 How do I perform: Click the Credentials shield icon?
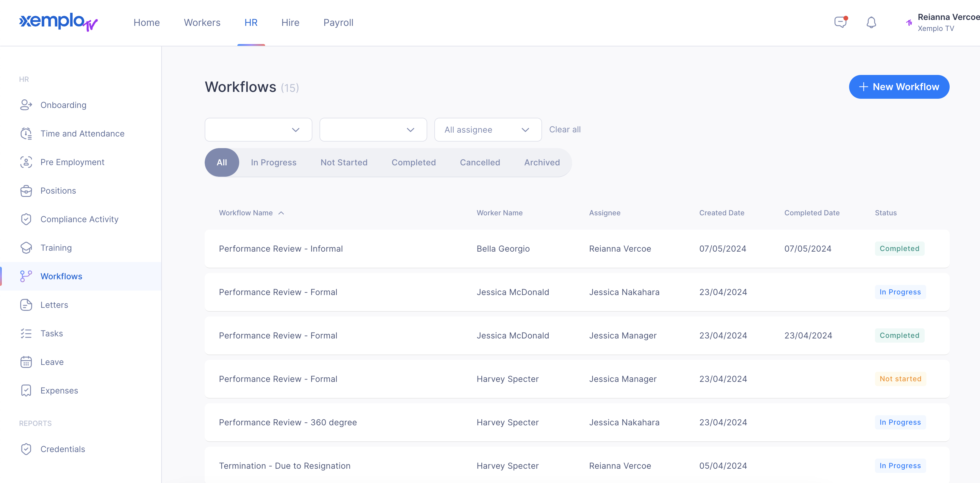[26, 449]
